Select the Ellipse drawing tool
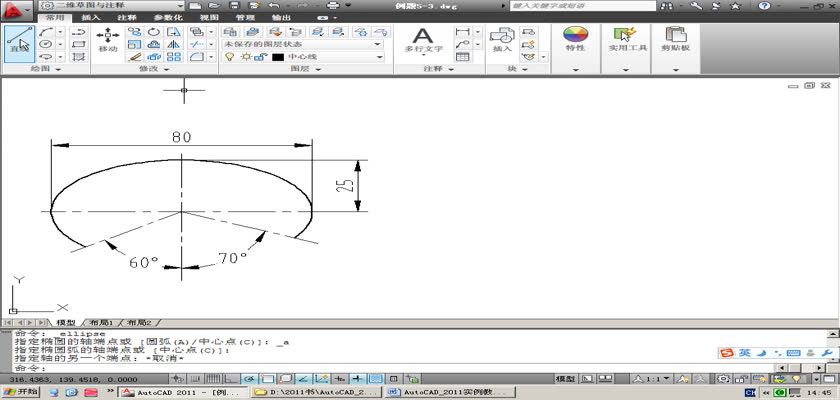This screenshot has width=840, height=400. (47, 56)
